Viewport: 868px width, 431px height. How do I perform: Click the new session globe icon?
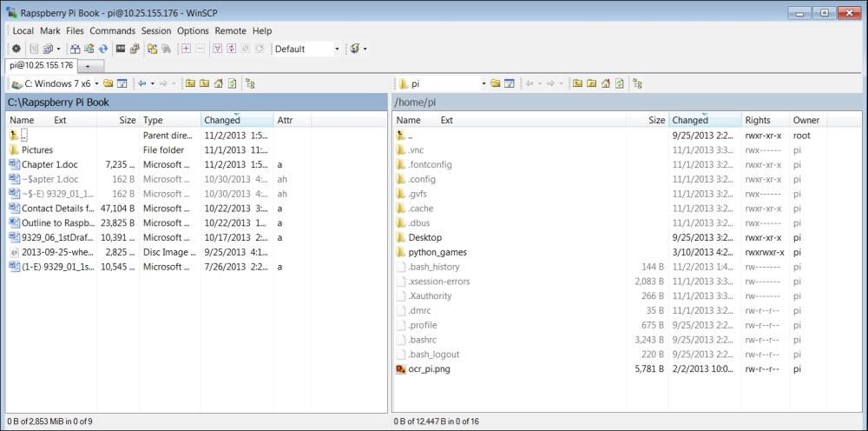coord(355,49)
